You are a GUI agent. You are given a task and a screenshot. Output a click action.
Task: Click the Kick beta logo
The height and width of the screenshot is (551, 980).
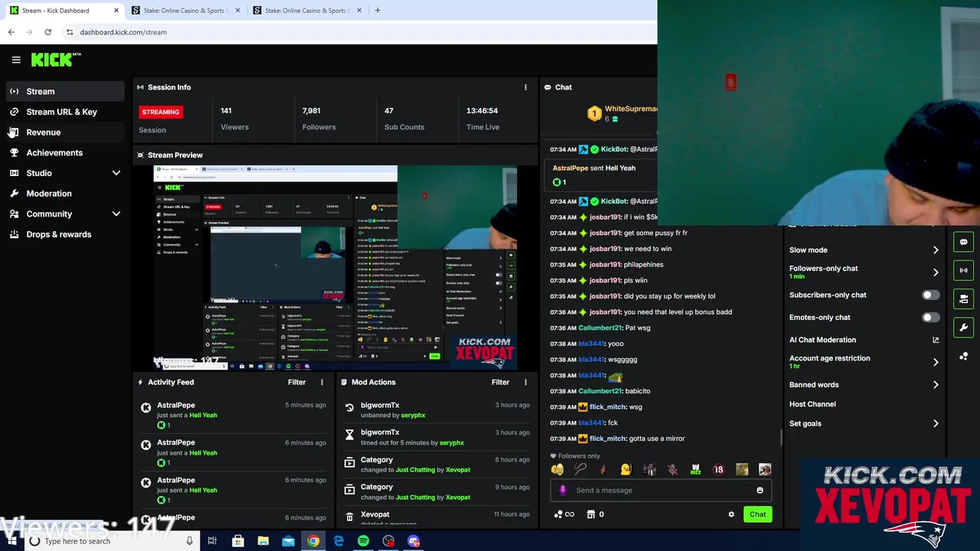(x=56, y=60)
